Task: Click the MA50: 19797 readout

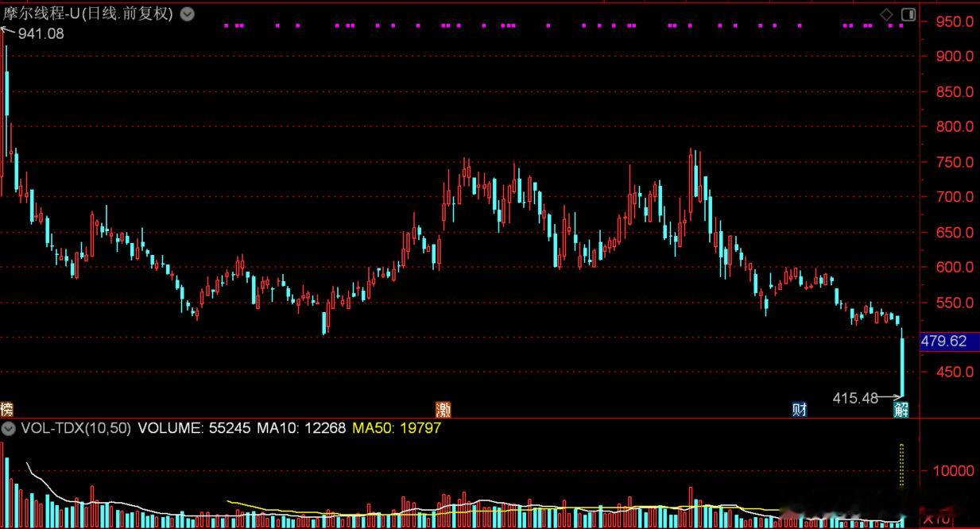Action: coord(397,428)
